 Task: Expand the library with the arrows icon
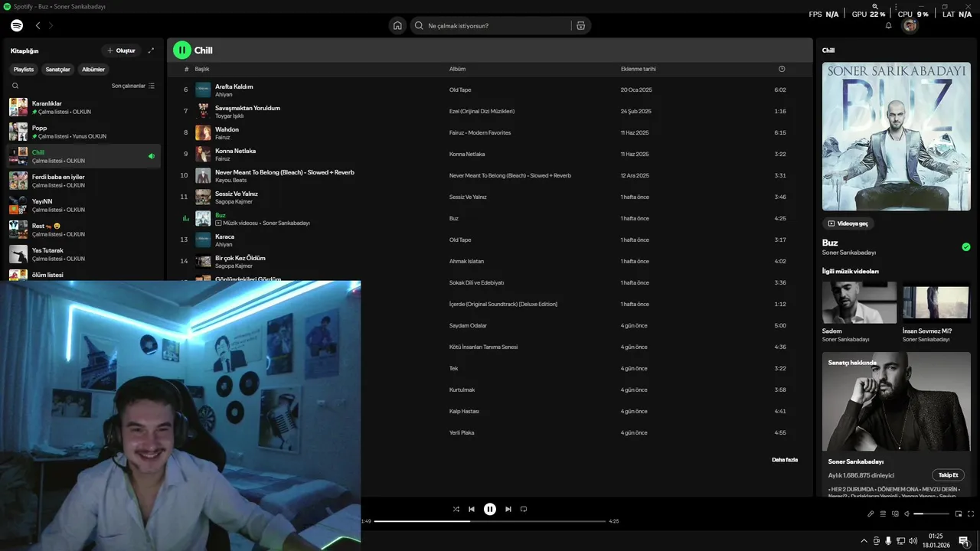151,51
